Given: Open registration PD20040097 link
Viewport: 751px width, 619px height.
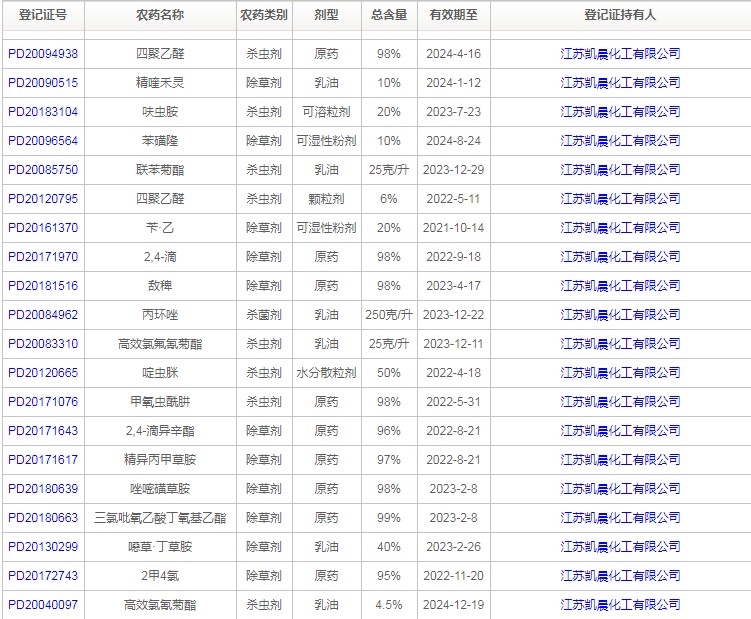Looking at the screenshot, I should point(43,605).
